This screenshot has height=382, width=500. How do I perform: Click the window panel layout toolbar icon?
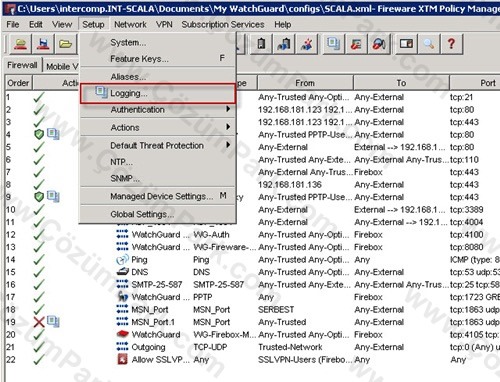point(406,44)
